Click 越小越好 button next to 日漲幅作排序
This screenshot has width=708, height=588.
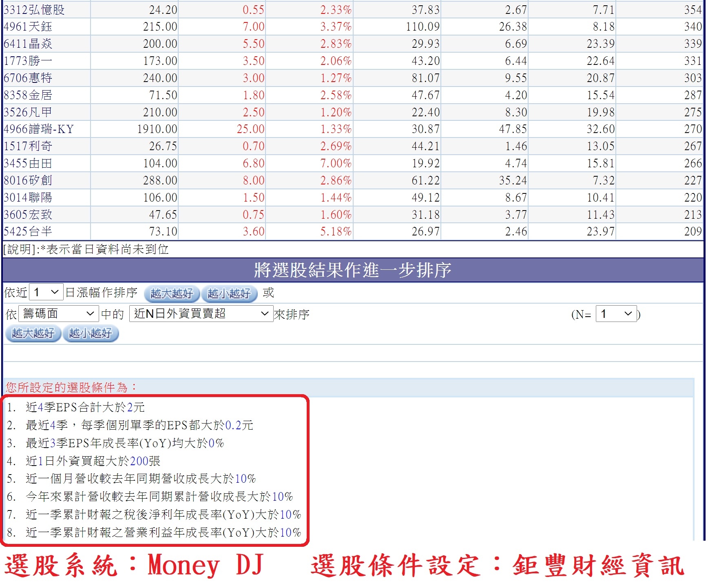[x=229, y=294]
